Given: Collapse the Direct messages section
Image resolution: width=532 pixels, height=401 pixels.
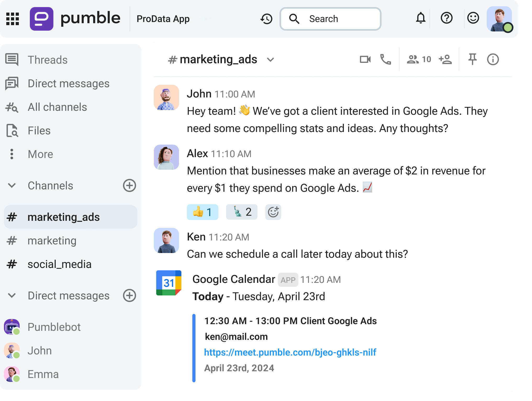Looking at the screenshot, I should click(x=12, y=296).
